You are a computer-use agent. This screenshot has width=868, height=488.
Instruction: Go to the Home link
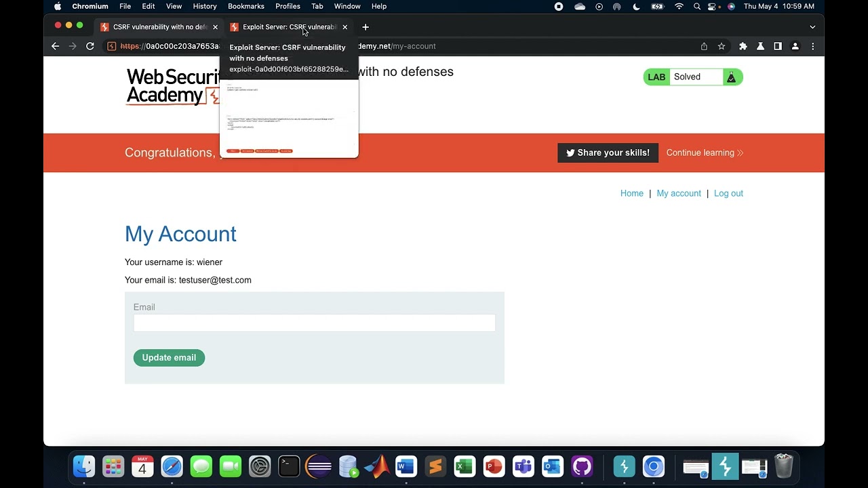click(x=632, y=193)
